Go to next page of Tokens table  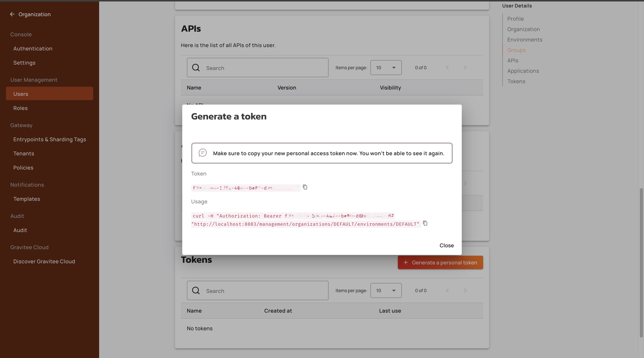coord(465,291)
